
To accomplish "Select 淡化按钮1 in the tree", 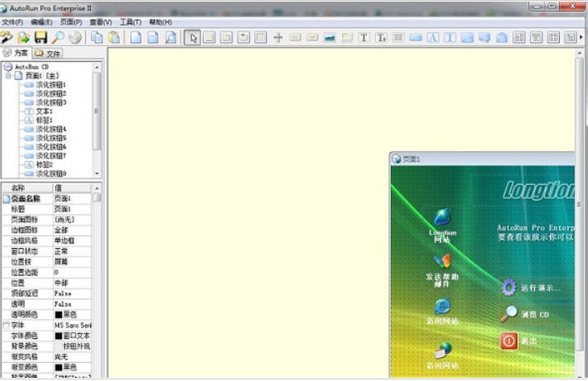I will pyautogui.click(x=51, y=85).
